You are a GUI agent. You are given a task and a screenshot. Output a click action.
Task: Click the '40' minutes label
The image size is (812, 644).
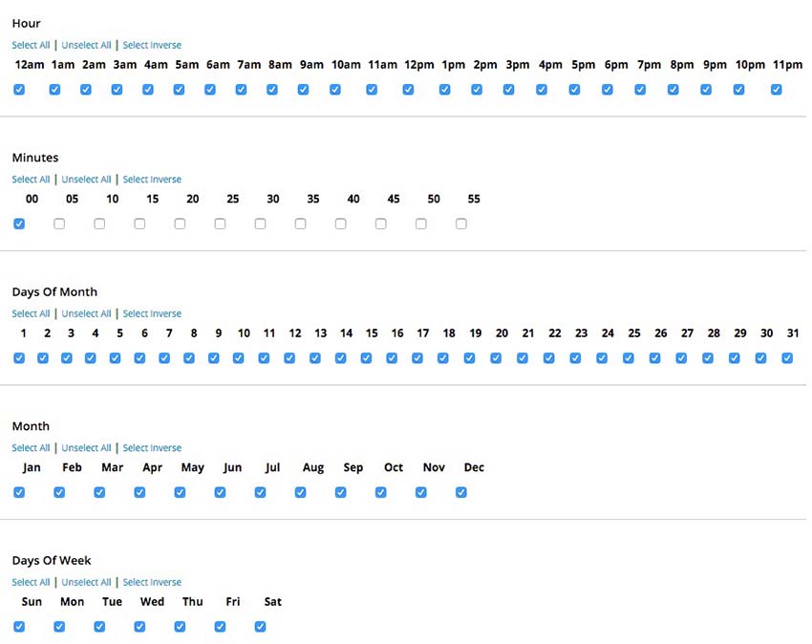353,199
